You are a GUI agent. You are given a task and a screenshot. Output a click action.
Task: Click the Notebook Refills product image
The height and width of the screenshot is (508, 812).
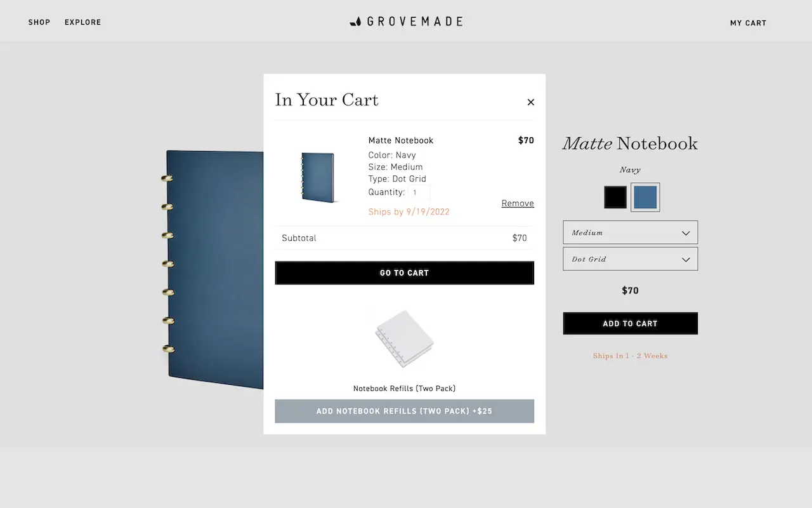(404, 338)
